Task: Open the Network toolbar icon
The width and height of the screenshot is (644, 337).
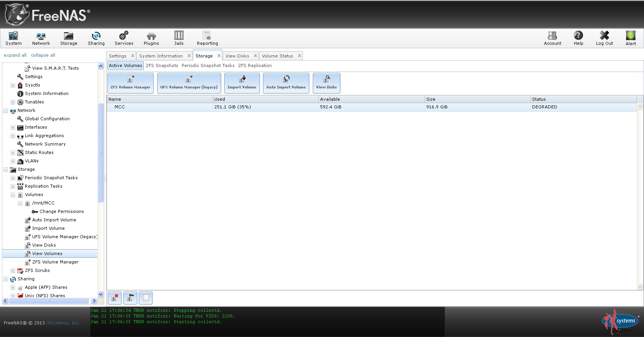Action: [x=41, y=38]
